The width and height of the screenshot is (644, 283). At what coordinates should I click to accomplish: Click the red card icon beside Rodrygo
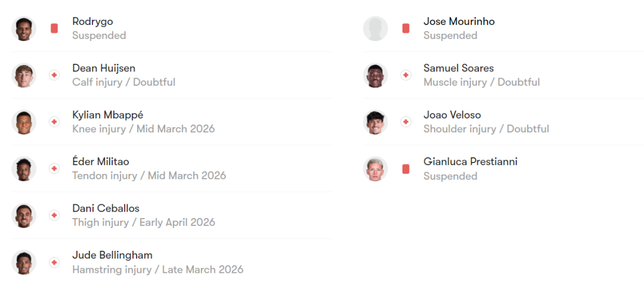coord(54,29)
